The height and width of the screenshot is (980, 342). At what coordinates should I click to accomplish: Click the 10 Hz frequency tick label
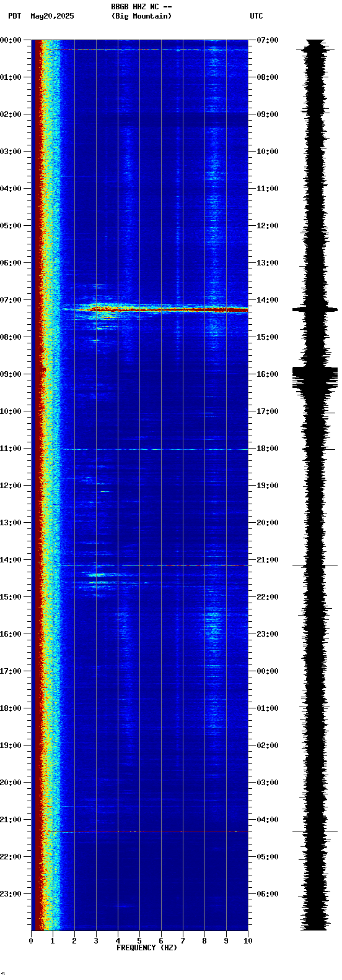(x=248, y=941)
